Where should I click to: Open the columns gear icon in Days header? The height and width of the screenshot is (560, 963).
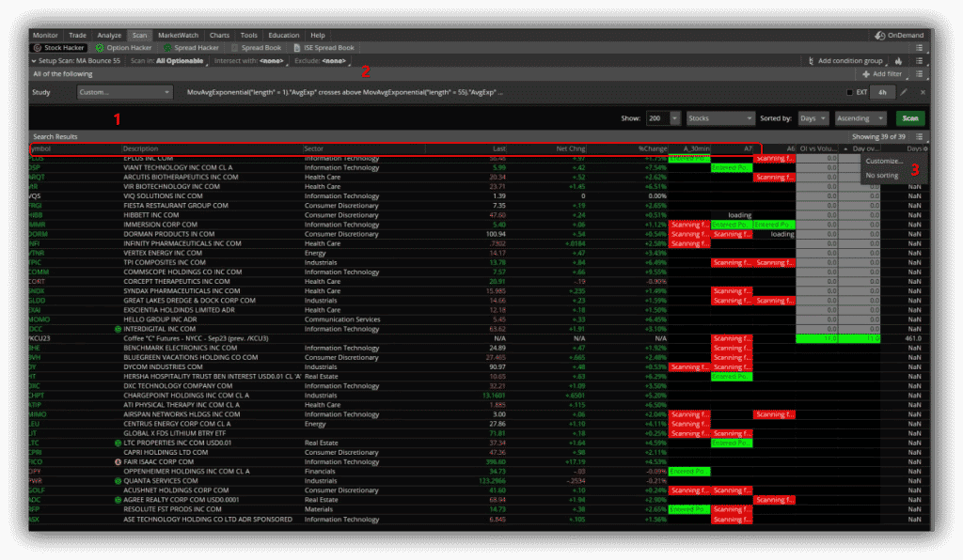pos(925,148)
